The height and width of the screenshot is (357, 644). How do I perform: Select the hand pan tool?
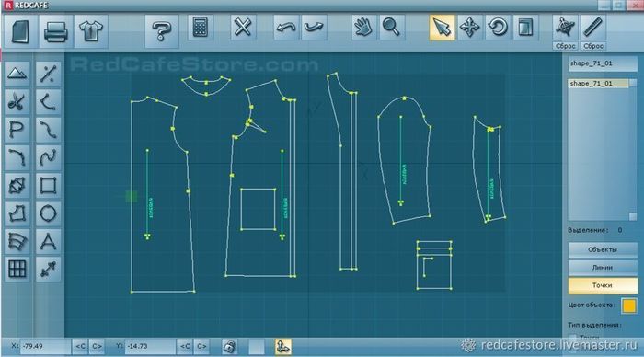pyautogui.click(x=363, y=28)
